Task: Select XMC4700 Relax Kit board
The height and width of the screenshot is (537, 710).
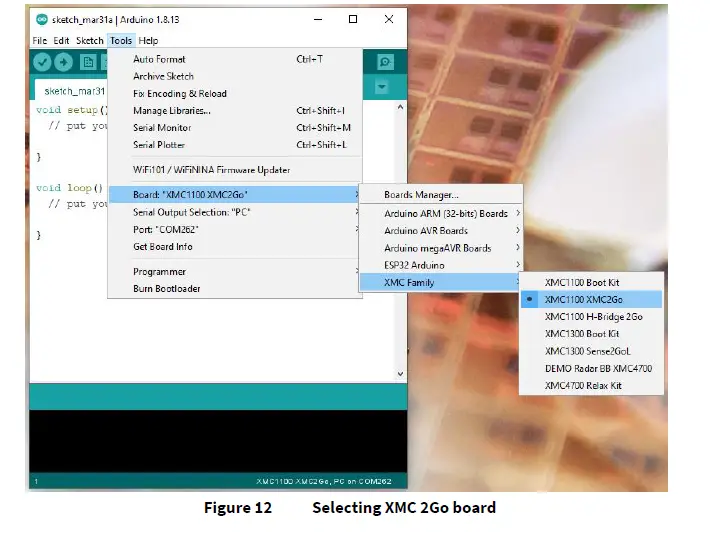Action: tap(591, 386)
